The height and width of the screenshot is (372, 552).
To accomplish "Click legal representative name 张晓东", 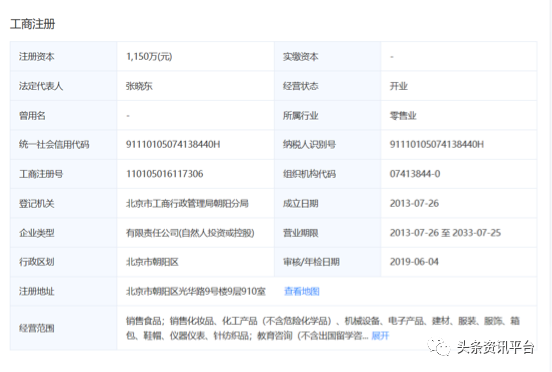I will (139, 86).
